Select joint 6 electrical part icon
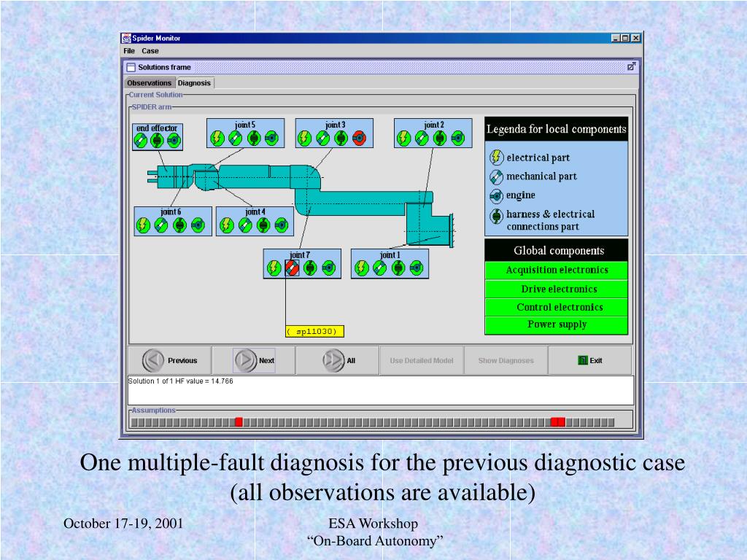 [x=143, y=225]
